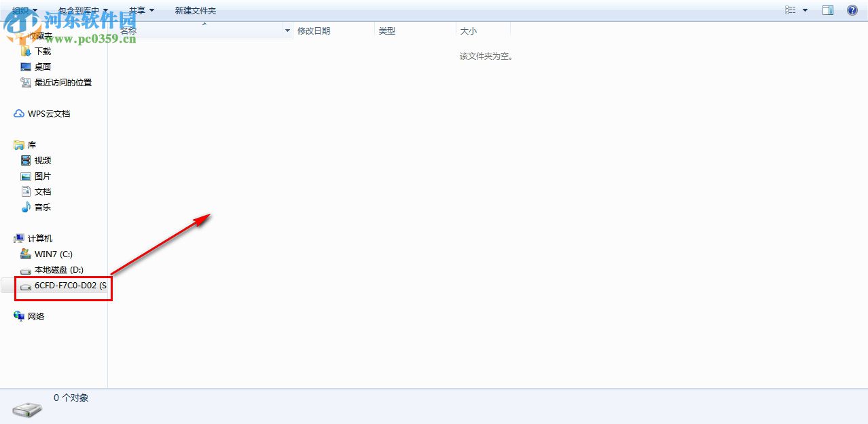
Task: Click the Help question mark icon
Action: click(x=852, y=10)
